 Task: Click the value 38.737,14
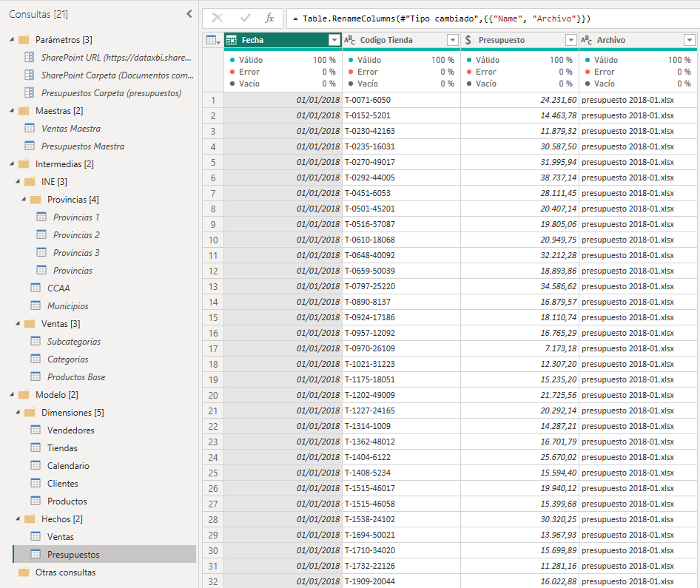pyautogui.click(x=558, y=178)
